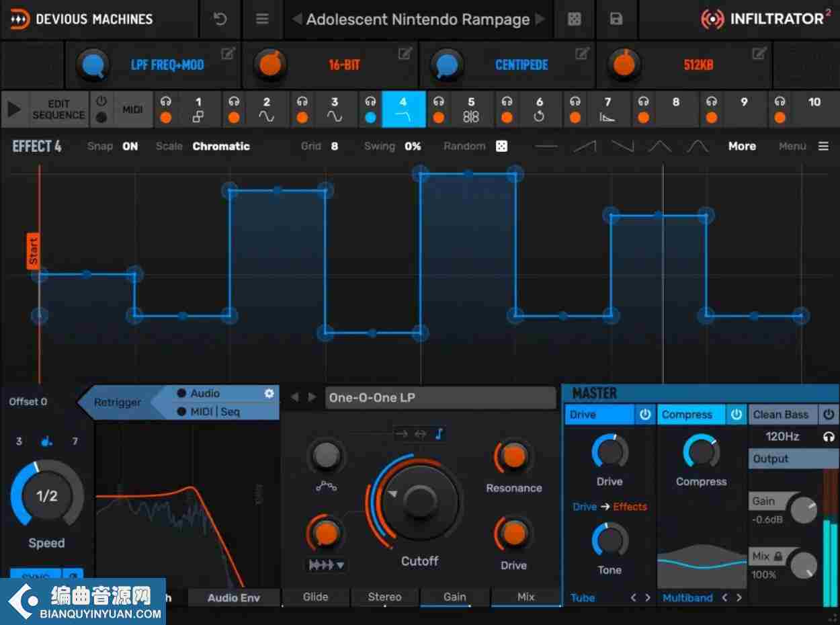Apply the triangle shape preset
The image size is (840, 625).
pyautogui.click(x=661, y=146)
